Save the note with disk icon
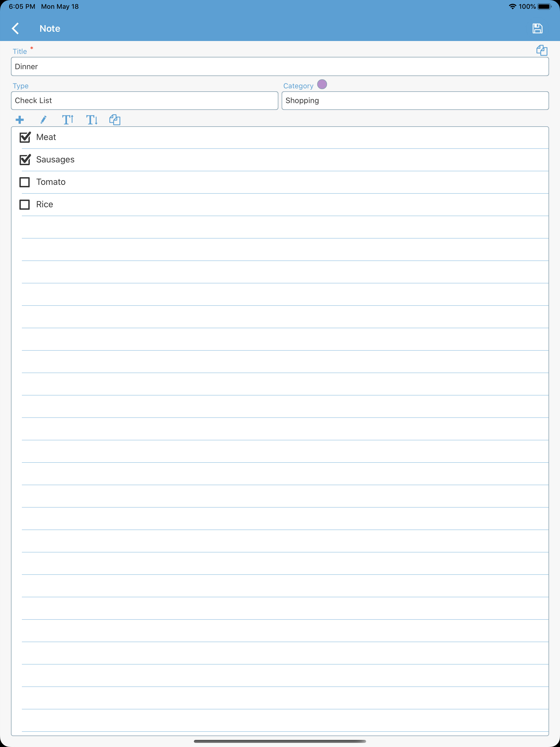 pos(537,28)
